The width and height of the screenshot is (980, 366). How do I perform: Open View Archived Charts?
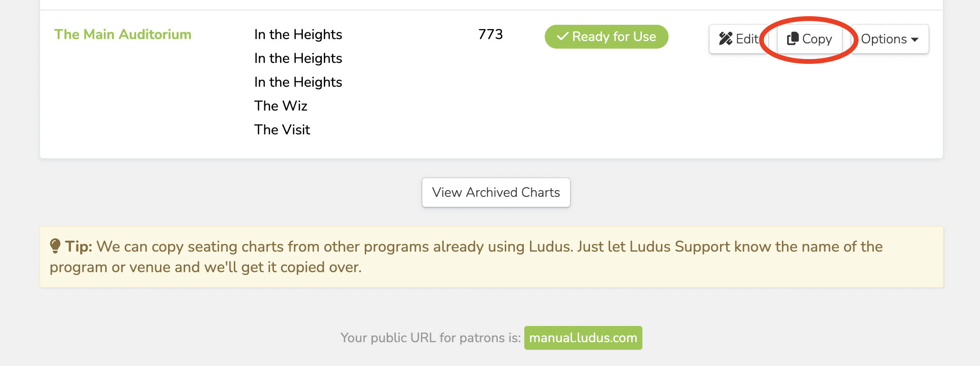coord(496,193)
